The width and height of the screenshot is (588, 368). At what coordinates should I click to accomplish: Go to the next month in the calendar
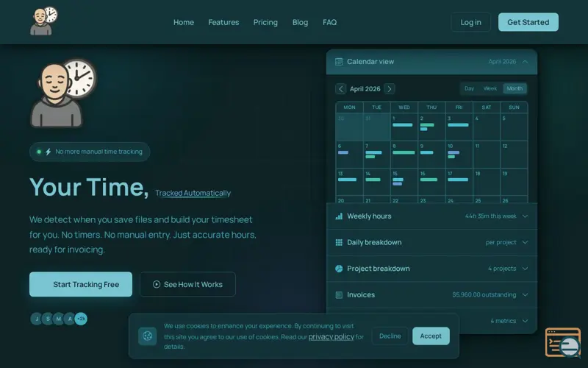[x=390, y=88]
